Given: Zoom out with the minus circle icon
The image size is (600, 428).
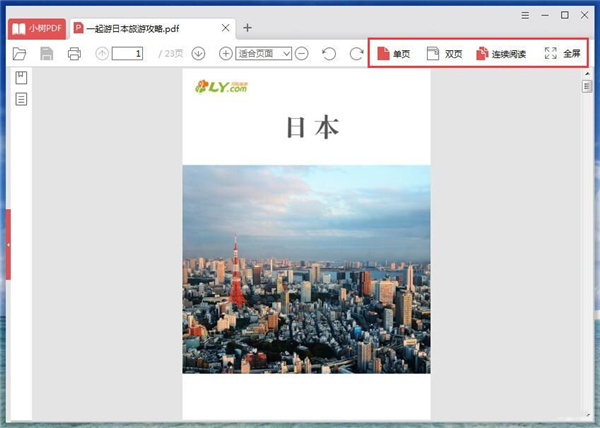Looking at the screenshot, I should [x=302, y=54].
